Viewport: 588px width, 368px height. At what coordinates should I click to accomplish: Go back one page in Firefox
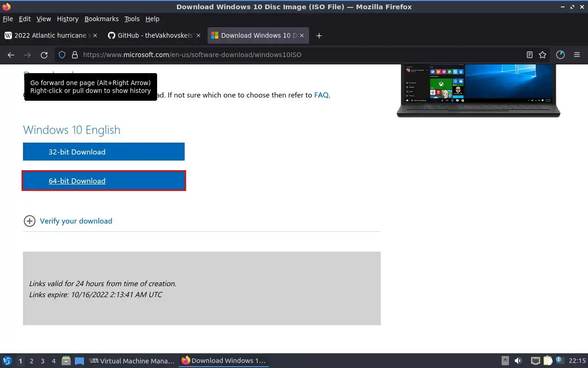(11, 55)
